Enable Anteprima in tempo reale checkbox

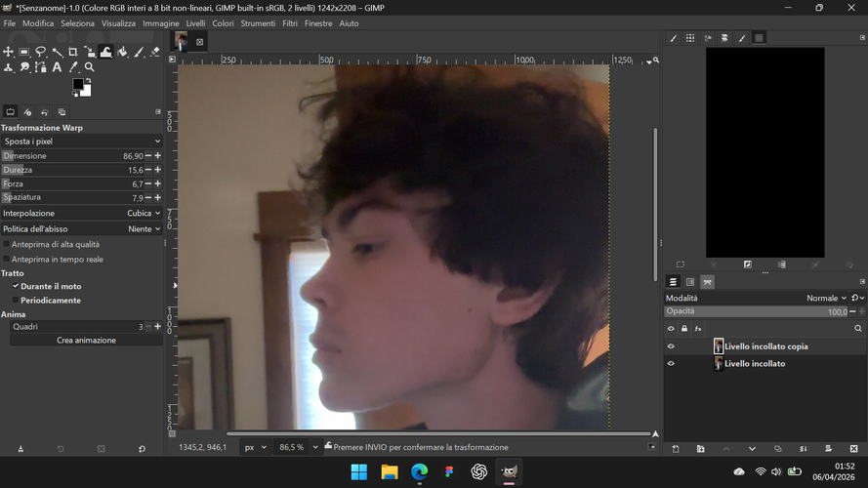(x=7, y=259)
